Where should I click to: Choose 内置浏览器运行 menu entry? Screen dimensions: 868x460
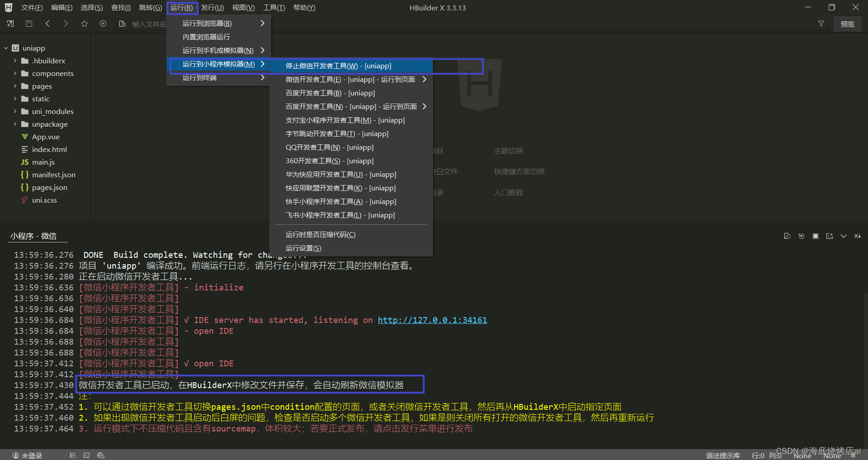219,37
